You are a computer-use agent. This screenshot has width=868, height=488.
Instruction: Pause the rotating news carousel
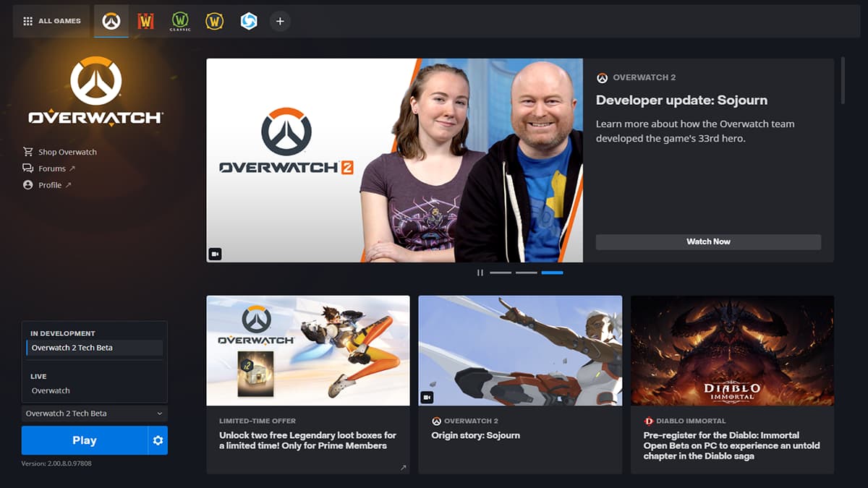(480, 273)
